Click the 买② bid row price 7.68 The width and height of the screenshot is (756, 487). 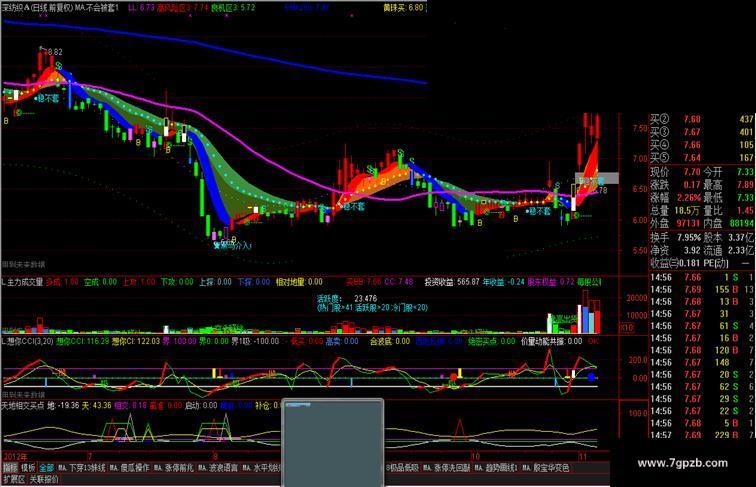[x=692, y=119]
